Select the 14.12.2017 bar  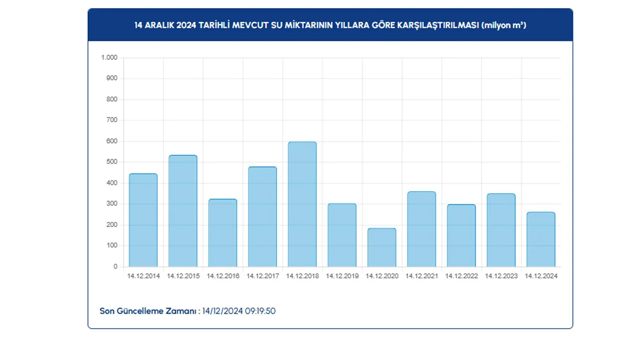click(262, 217)
